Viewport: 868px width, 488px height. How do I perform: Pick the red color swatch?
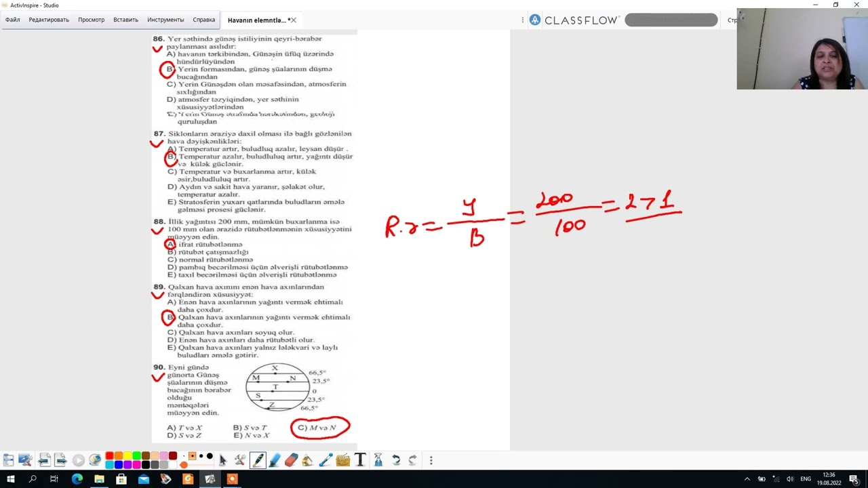point(109,456)
